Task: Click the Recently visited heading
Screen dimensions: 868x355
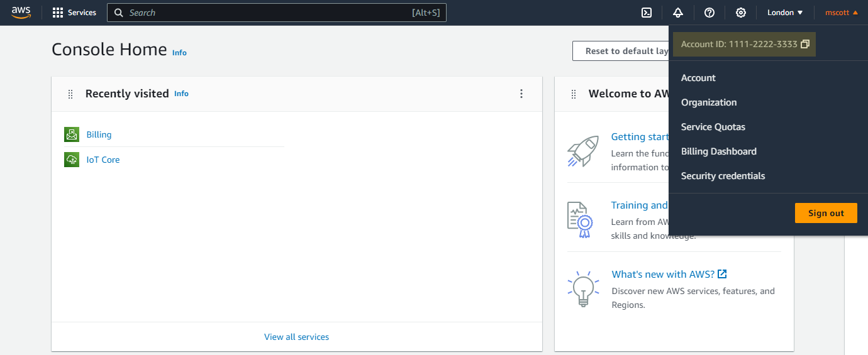Action: 127,94
